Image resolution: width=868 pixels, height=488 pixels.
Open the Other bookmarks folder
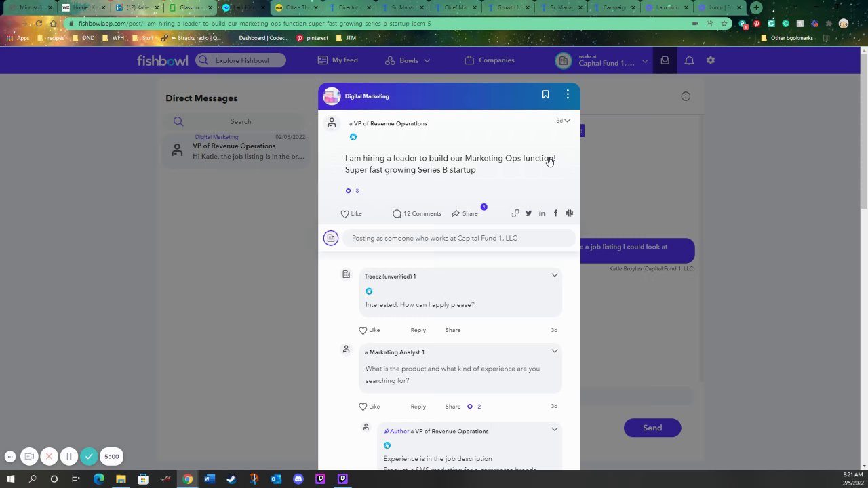click(787, 38)
